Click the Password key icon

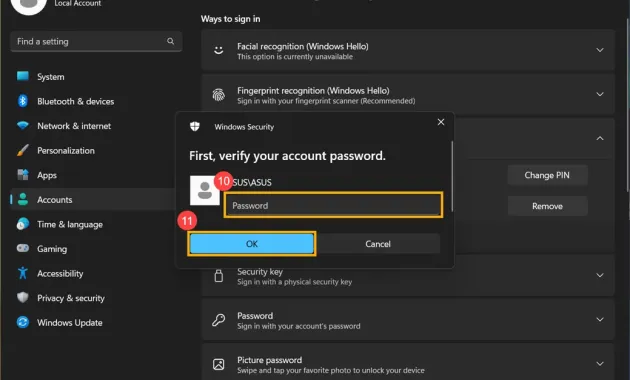pos(219,320)
